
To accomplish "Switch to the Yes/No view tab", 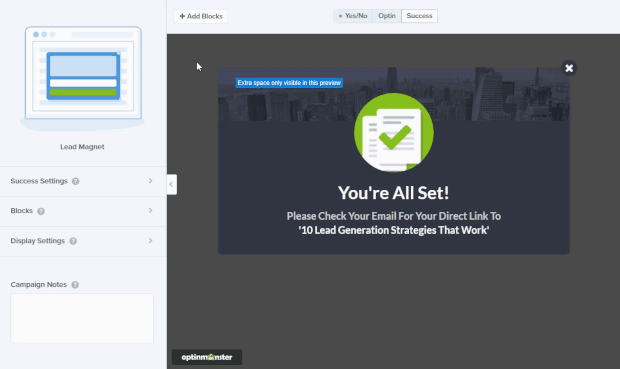I will (x=353, y=16).
